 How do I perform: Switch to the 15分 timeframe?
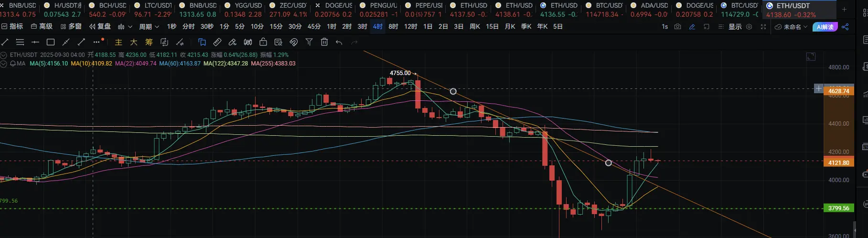point(276,26)
